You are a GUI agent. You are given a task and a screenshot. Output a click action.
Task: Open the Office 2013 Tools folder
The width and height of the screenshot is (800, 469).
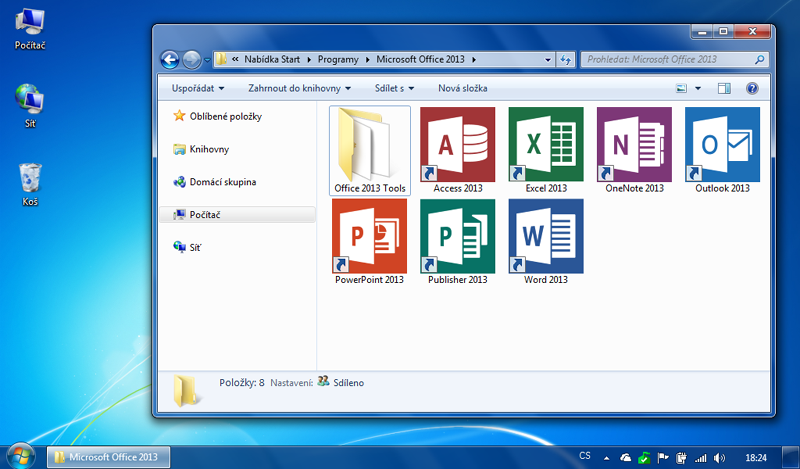tap(369, 145)
